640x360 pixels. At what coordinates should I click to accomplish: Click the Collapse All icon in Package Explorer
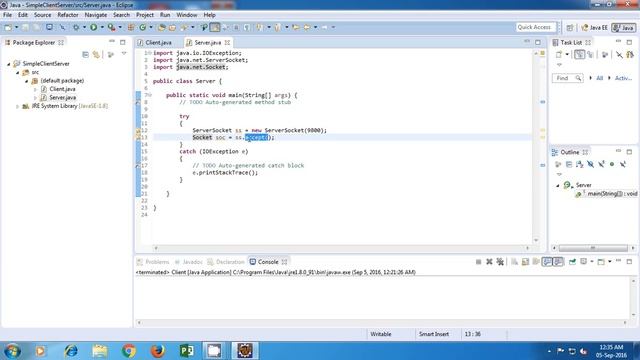tap(85, 54)
